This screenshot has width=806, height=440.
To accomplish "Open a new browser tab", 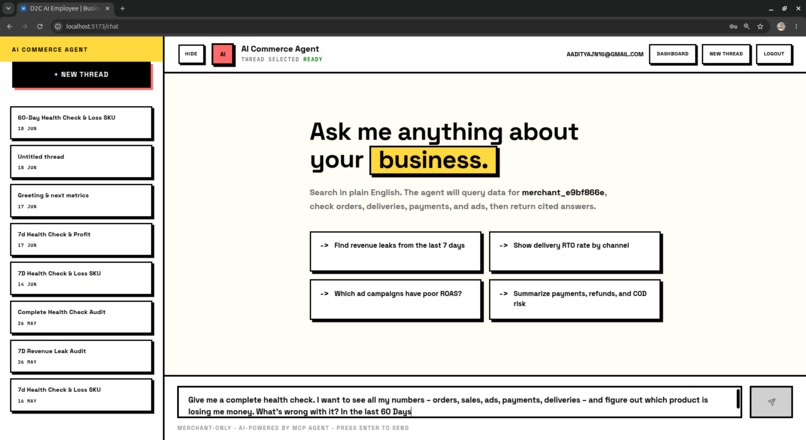I will [x=122, y=8].
